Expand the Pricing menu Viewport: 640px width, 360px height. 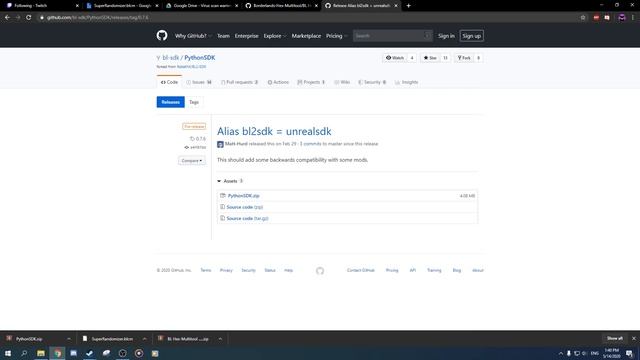tap(336, 36)
